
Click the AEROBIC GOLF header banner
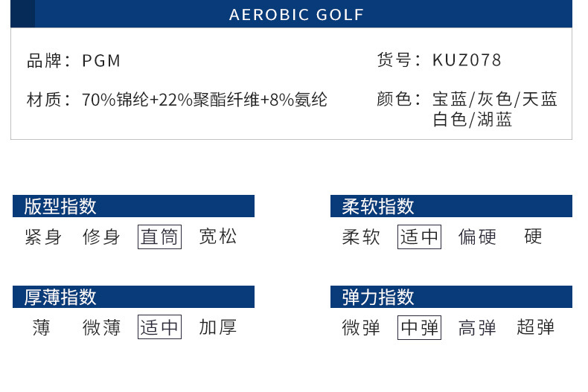tap(296, 15)
